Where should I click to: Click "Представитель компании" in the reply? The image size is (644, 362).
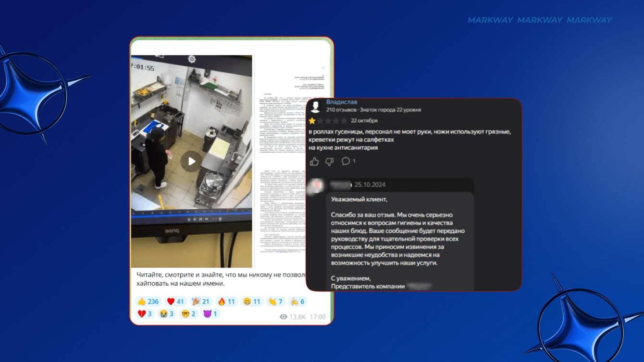(x=368, y=287)
